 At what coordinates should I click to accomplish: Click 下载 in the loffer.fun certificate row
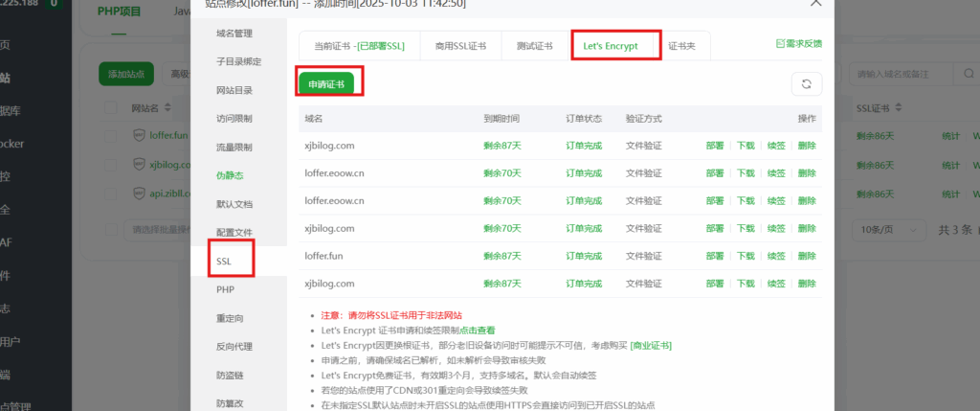tap(746, 256)
